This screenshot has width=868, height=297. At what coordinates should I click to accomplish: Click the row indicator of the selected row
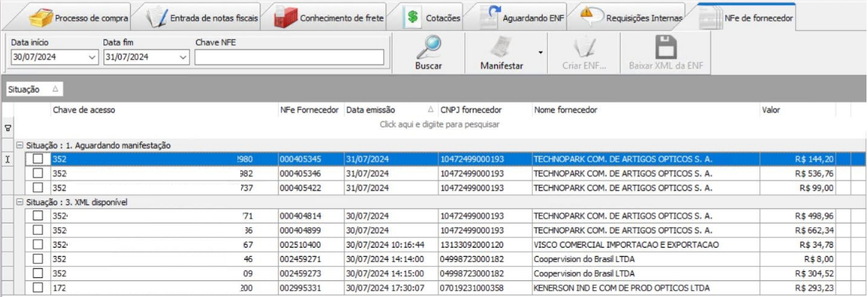pyautogui.click(x=7, y=160)
